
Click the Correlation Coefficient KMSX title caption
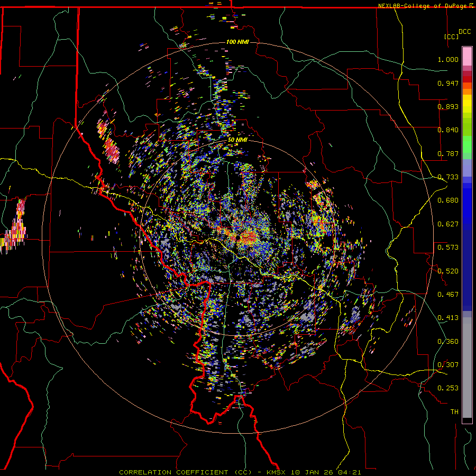tap(240, 472)
